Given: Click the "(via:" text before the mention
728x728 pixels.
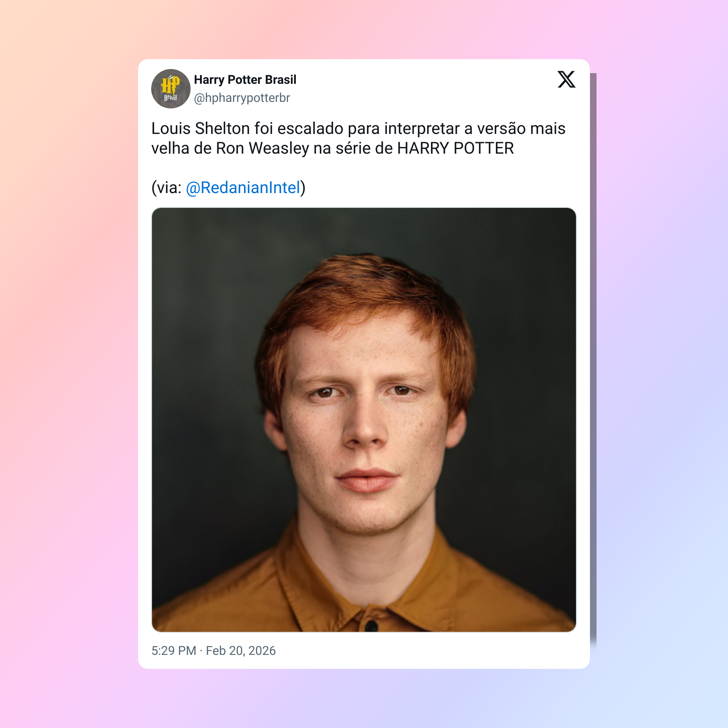Looking at the screenshot, I should click(x=166, y=188).
